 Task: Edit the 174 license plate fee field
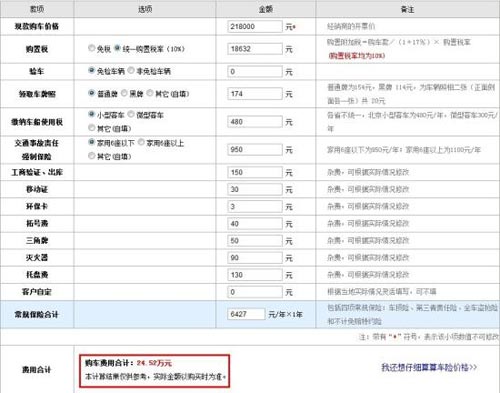point(255,94)
